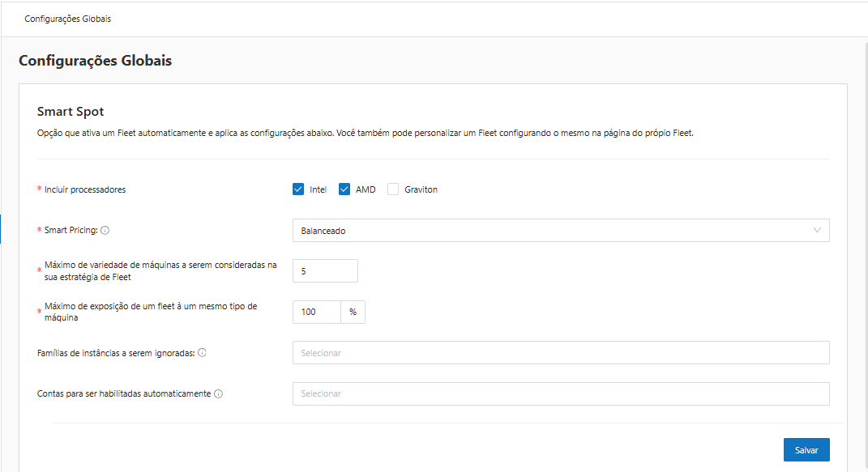
Task: Click the Configurações Globais page title
Action: (x=95, y=61)
